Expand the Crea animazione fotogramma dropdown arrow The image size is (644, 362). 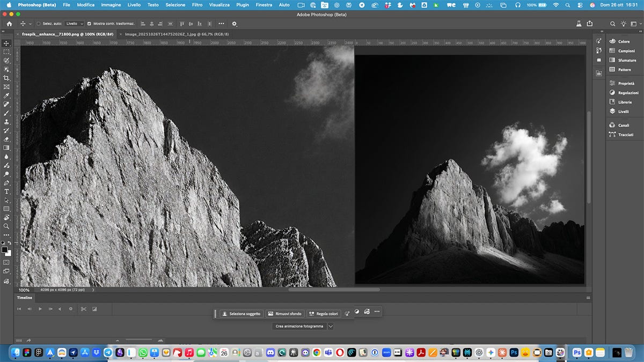[331, 326]
